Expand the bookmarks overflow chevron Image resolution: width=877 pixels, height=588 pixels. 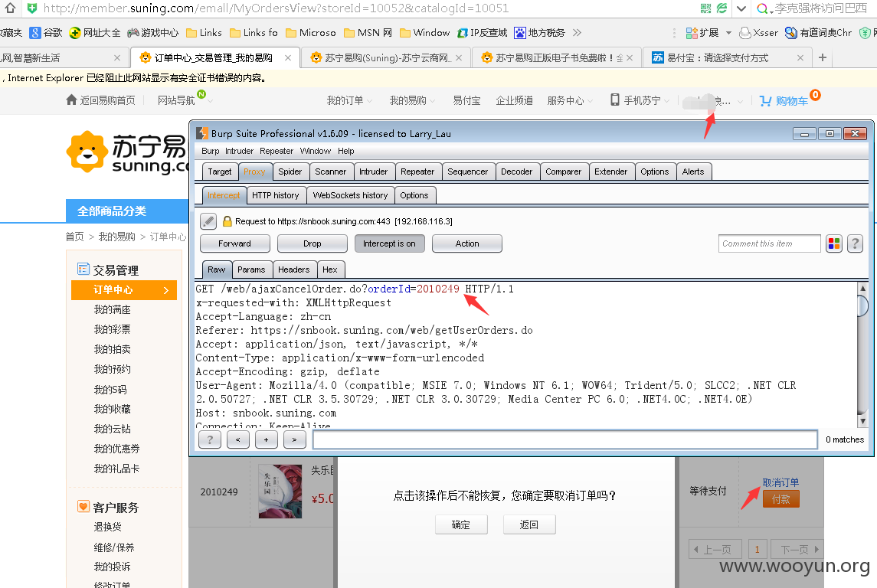click(x=578, y=33)
